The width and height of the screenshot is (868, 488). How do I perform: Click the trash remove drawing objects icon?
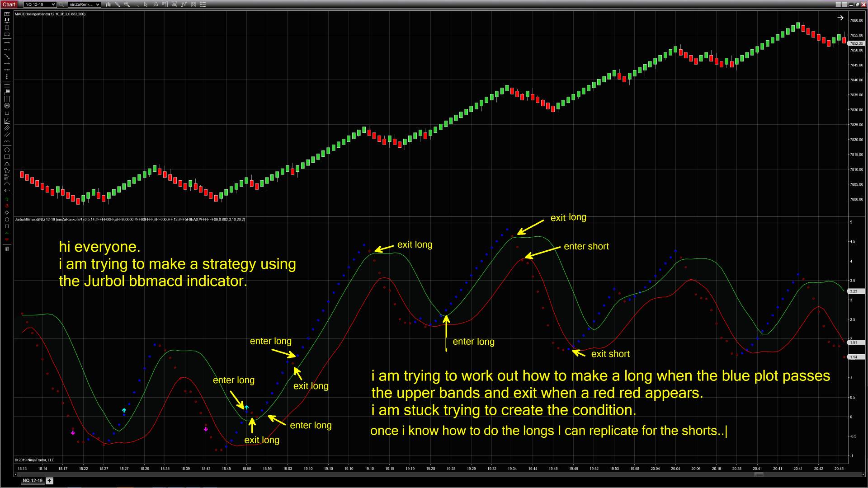tap(7, 249)
